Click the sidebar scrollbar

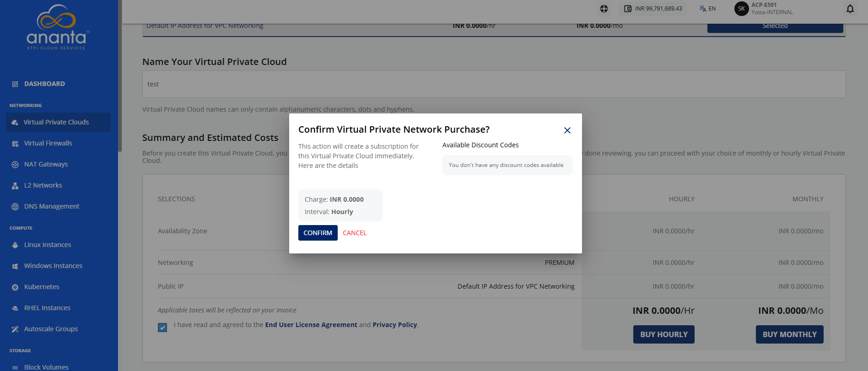(120, 75)
